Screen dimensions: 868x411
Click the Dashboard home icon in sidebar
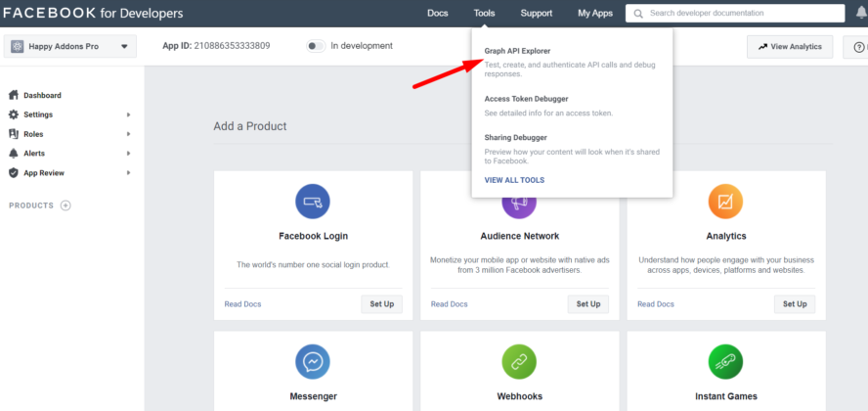click(14, 95)
